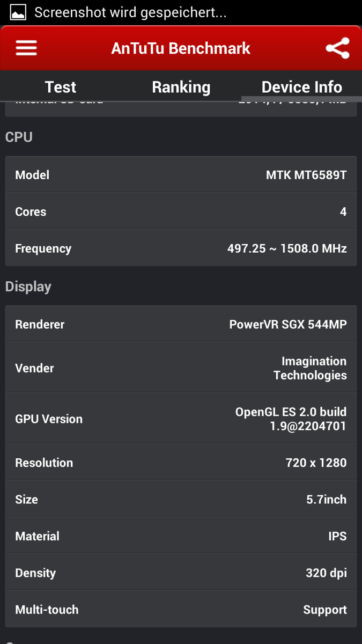Tap the screenshot notification image icon

pos(18,12)
